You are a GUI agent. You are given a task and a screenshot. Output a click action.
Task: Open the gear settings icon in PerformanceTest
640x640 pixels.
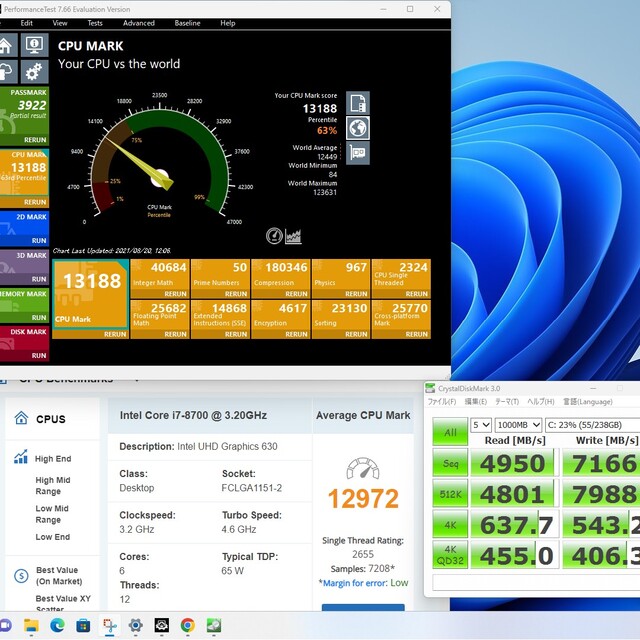click(35, 71)
